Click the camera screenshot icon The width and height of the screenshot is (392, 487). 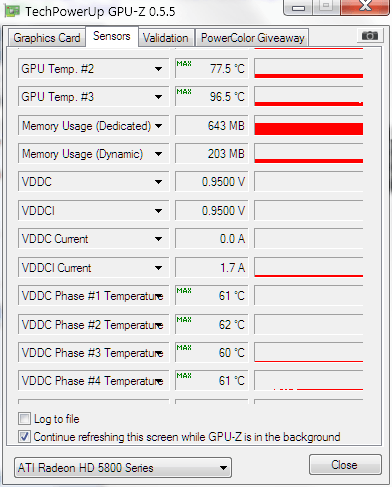(370, 35)
